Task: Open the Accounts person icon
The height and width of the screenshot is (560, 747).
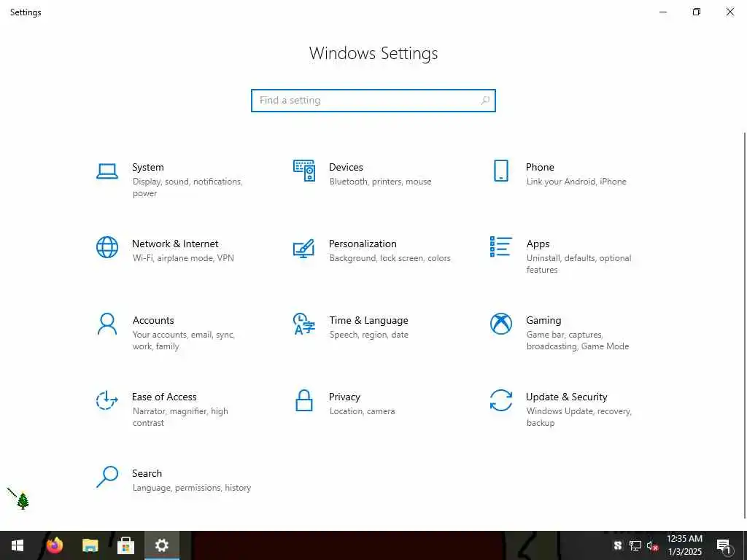Action: coord(107,324)
